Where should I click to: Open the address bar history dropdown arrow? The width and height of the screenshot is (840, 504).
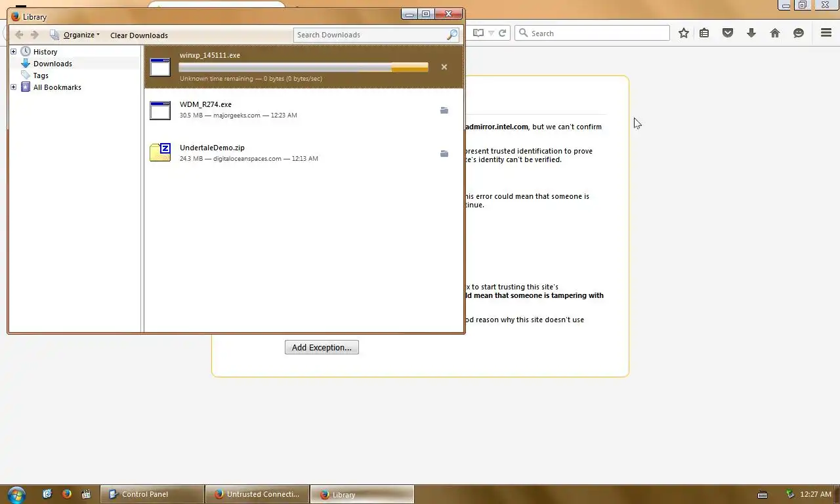point(492,33)
